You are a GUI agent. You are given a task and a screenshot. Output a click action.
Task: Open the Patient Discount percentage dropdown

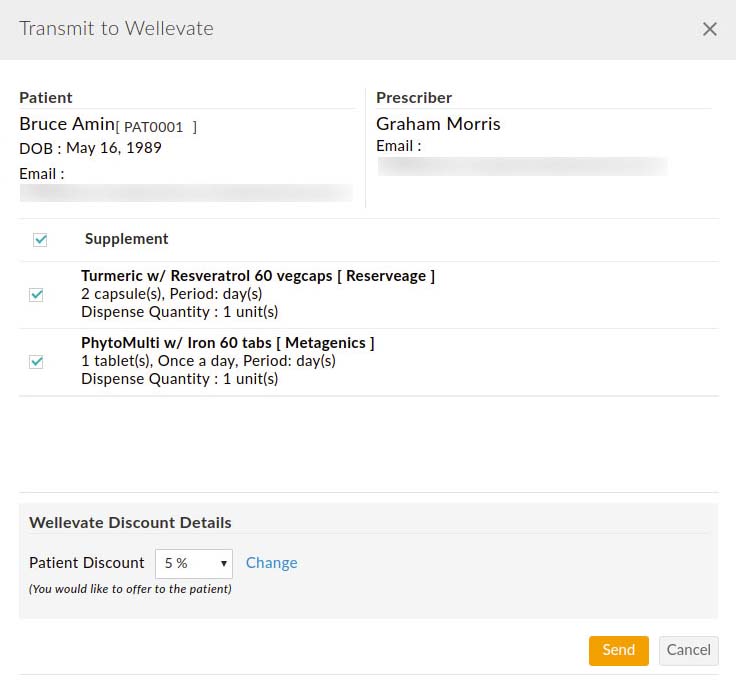(x=193, y=563)
